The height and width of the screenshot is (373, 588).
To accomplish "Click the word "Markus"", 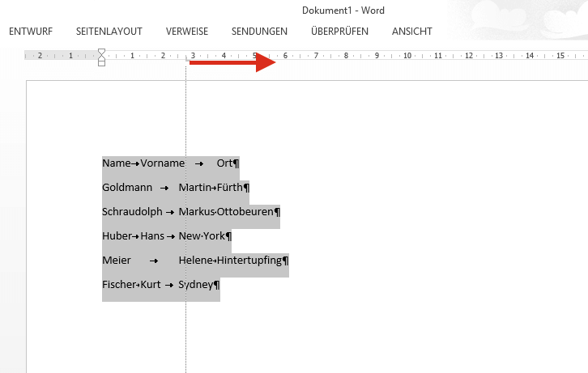I will point(197,212).
